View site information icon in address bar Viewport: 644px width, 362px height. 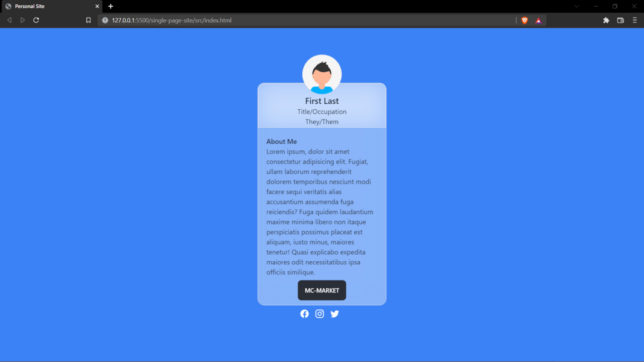pos(105,20)
